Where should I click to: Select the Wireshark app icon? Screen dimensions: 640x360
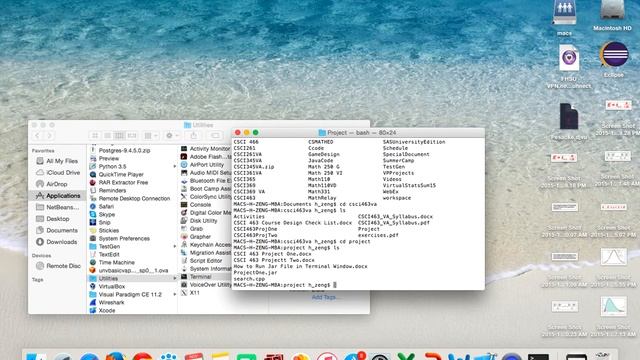click(93, 302)
